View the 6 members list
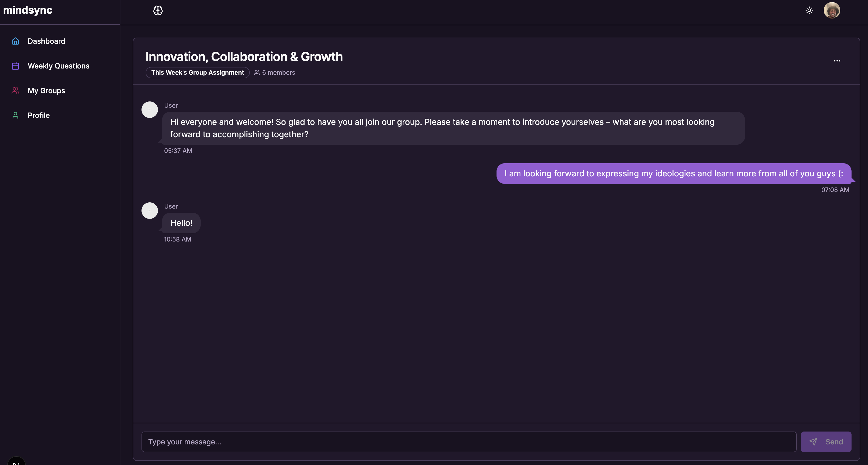This screenshot has height=465, width=868. pyautogui.click(x=274, y=73)
